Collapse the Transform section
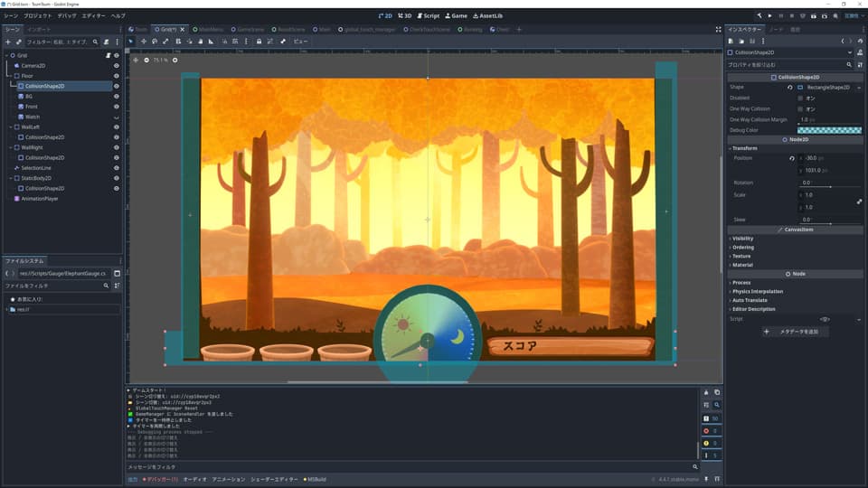The image size is (868, 488). (x=744, y=148)
